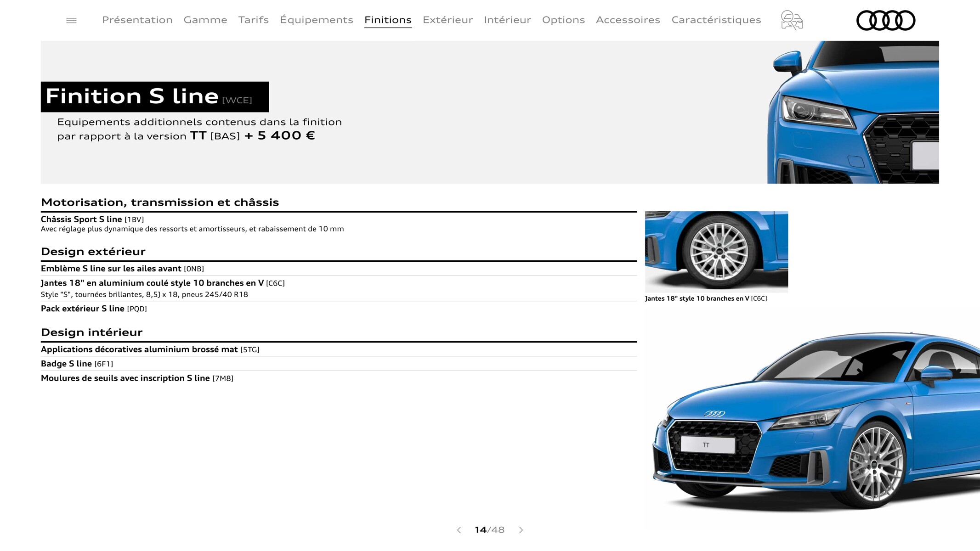This screenshot has height=551, width=980.
Task: Select the Finitions tab
Action: (388, 20)
